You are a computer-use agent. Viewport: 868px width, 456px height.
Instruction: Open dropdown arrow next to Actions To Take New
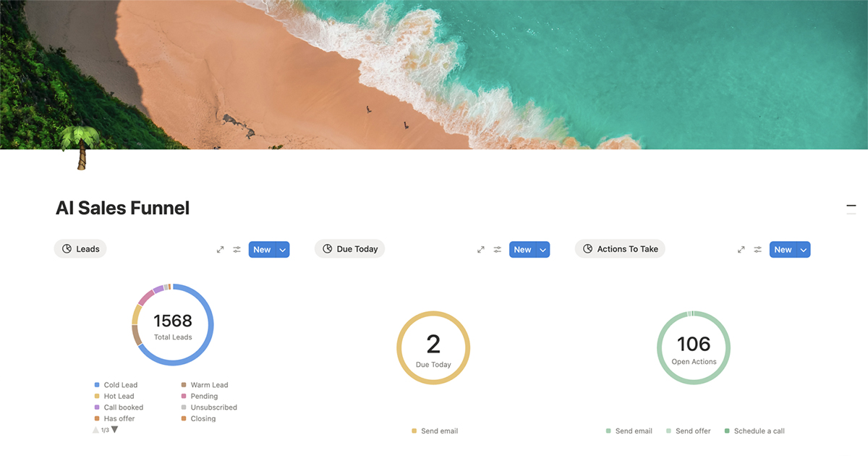click(x=804, y=250)
